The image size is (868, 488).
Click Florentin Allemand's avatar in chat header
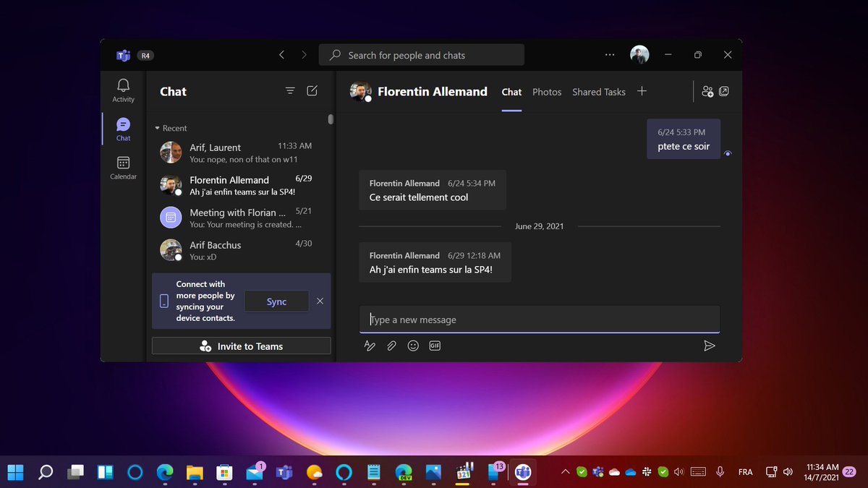coord(359,91)
